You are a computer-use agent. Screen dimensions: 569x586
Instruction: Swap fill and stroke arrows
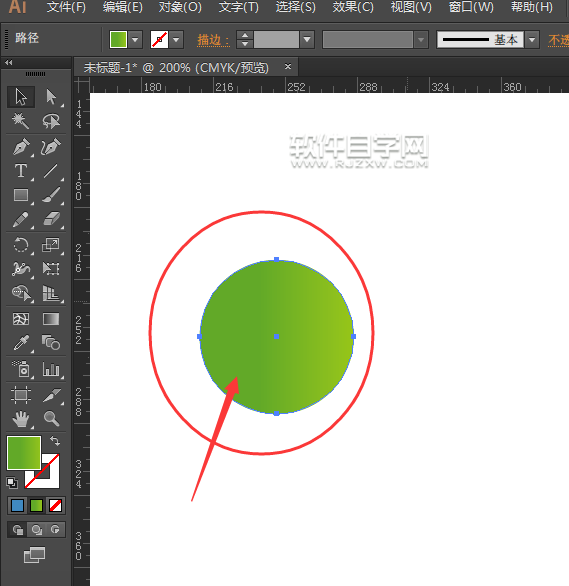[x=55, y=441]
